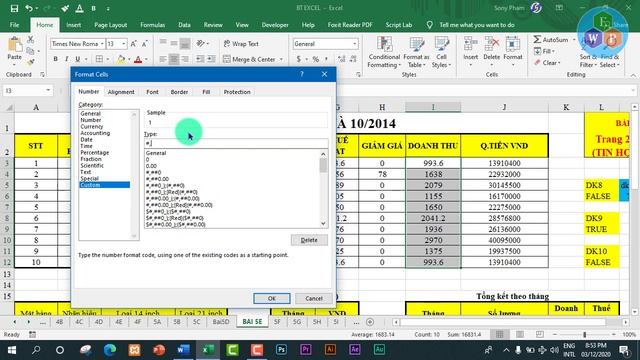This screenshot has width=640, height=360.
Task: Open Conditional Formatting menu
Action: click(384, 52)
